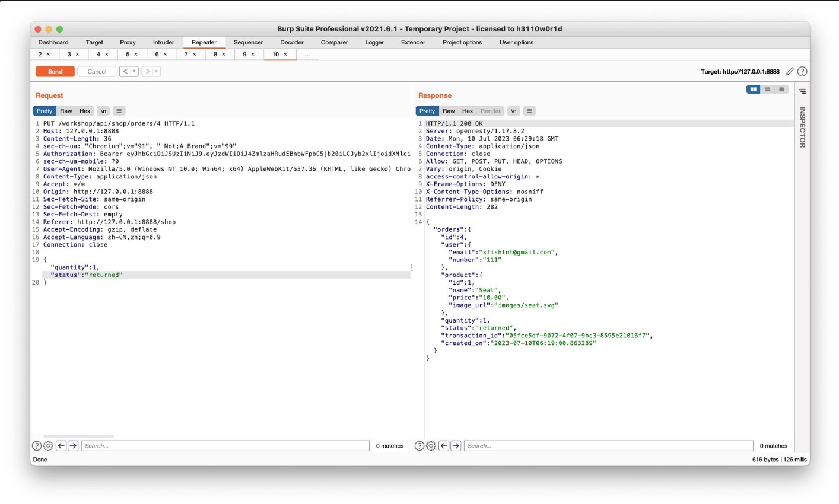
Task: Open Project options tab
Action: 462,43
